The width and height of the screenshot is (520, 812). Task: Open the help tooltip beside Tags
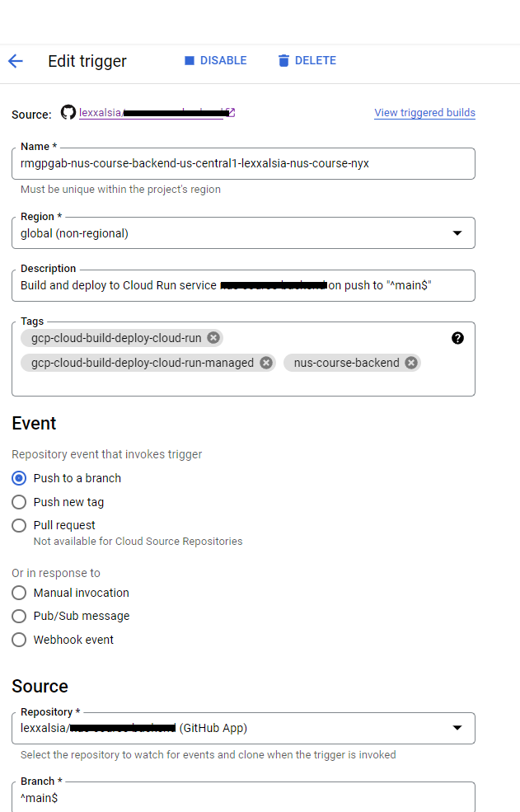click(457, 338)
